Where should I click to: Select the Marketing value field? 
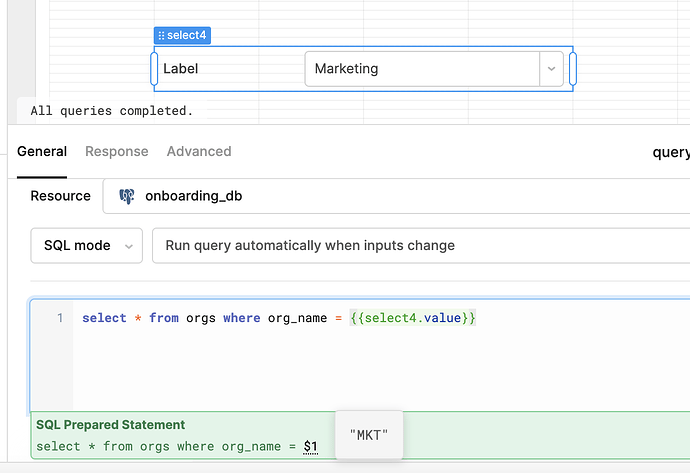(422, 69)
